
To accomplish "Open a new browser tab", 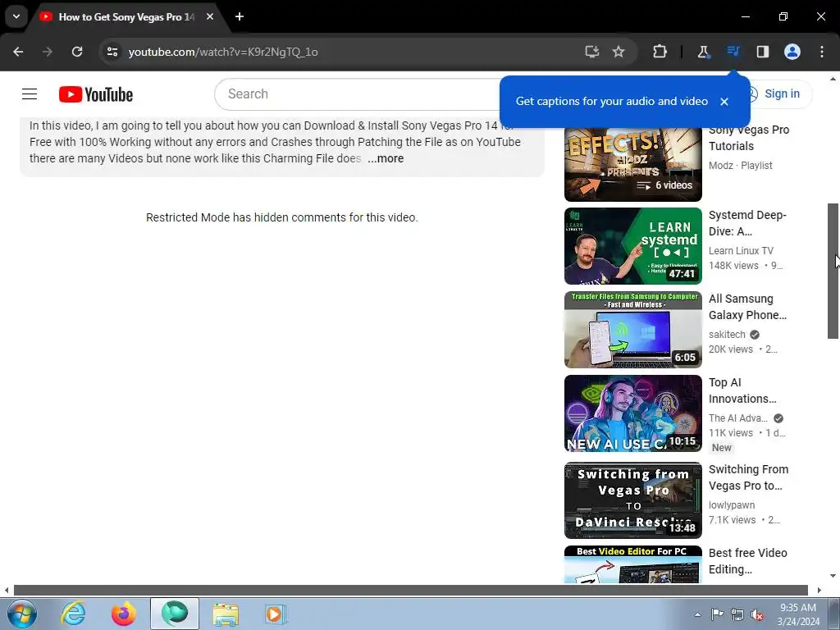I will [x=240, y=16].
